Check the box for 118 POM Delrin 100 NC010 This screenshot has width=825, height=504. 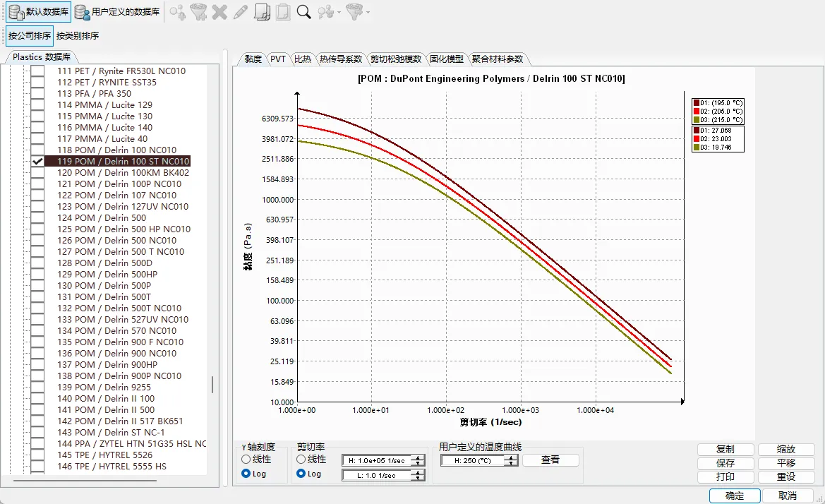37,150
